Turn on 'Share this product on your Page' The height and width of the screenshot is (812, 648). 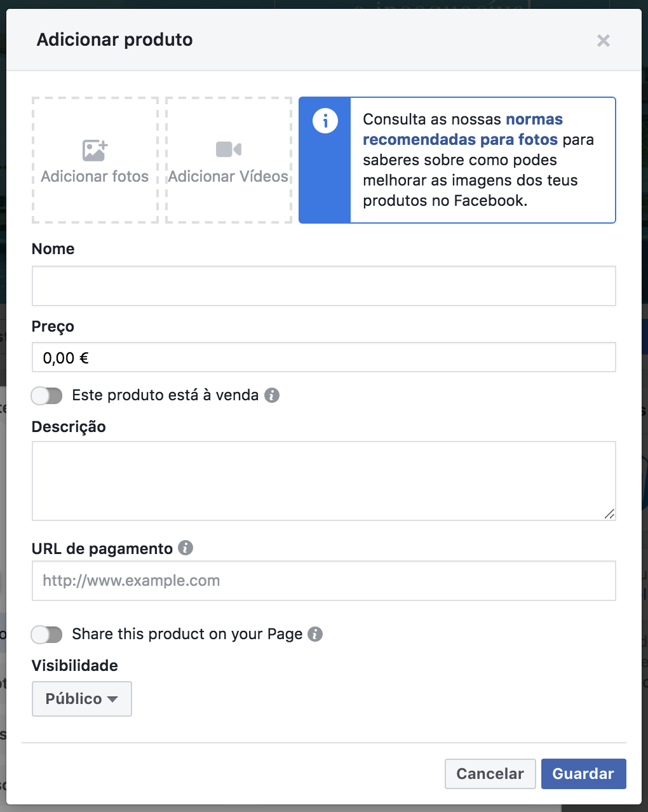click(x=46, y=634)
